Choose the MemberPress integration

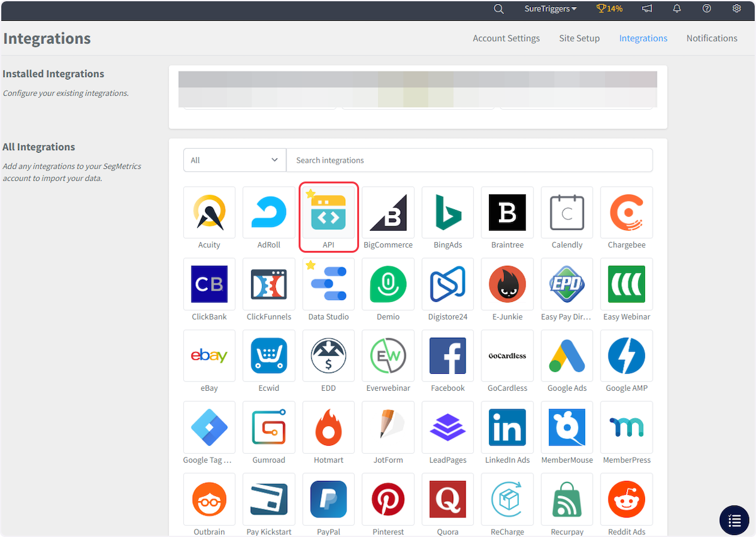pyautogui.click(x=627, y=427)
